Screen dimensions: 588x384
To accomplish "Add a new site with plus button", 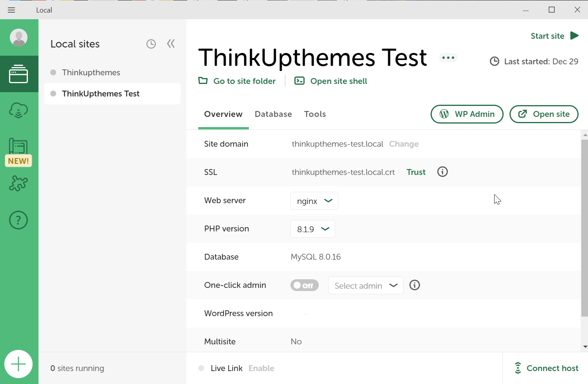I will pos(18,364).
